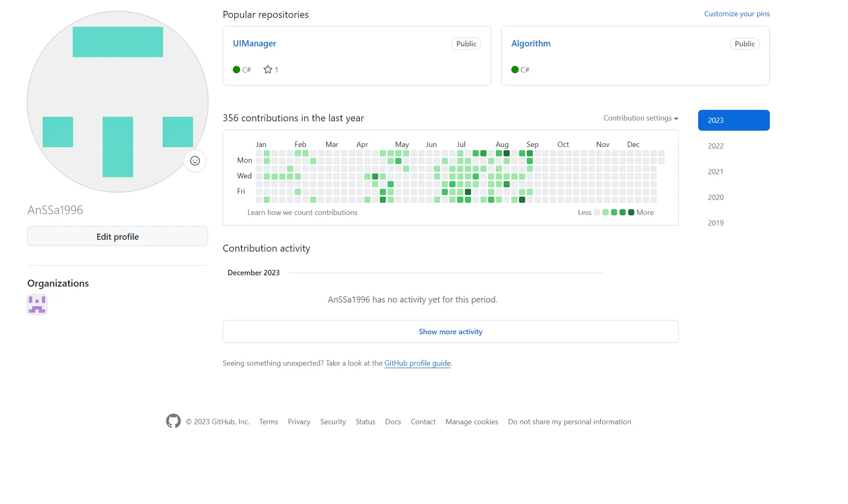848x504 pixels.
Task: Click the Customize your pins link
Action: pyautogui.click(x=737, y=14)
